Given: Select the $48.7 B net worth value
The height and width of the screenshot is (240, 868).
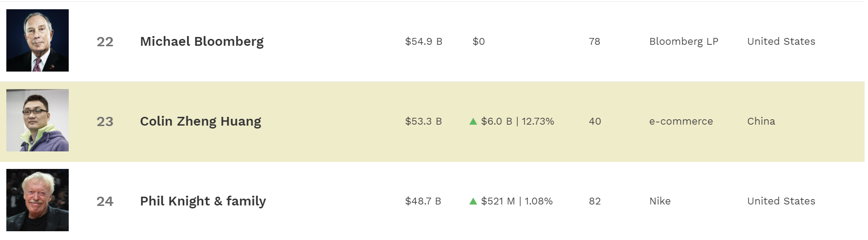Looking at the screenshot, I should [x=423, y=201].
